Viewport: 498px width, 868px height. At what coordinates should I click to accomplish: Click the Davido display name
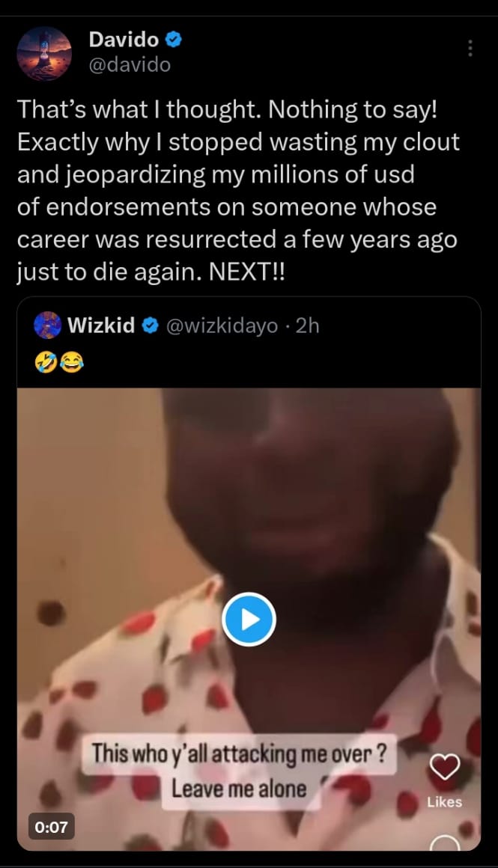point(124,40)
